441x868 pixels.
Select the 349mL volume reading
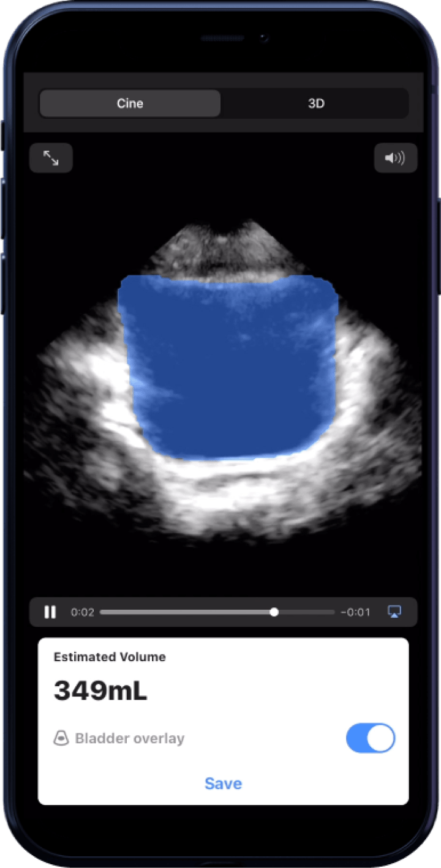tap(100, 691)
